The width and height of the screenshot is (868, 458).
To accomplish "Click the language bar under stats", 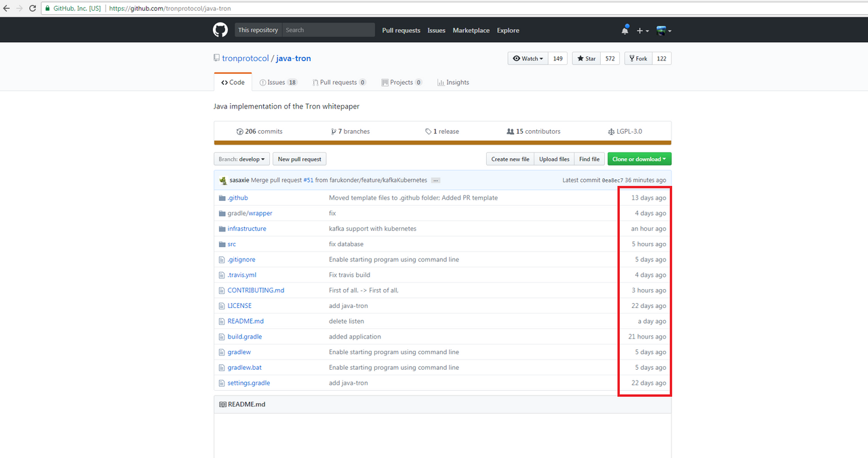I will pos(443,142).
